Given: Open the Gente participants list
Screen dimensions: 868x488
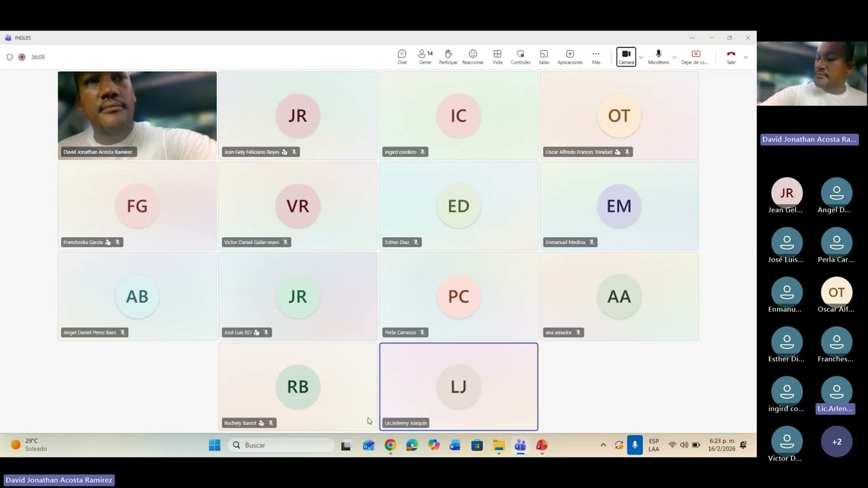Looking at the screenshot, I should [425, 57].
